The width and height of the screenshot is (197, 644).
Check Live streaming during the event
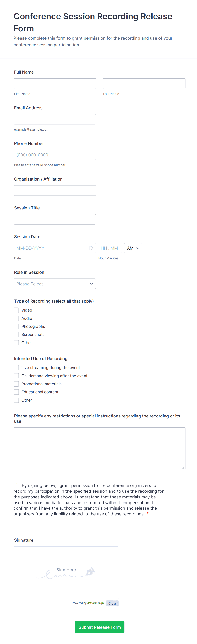(16, 367)
